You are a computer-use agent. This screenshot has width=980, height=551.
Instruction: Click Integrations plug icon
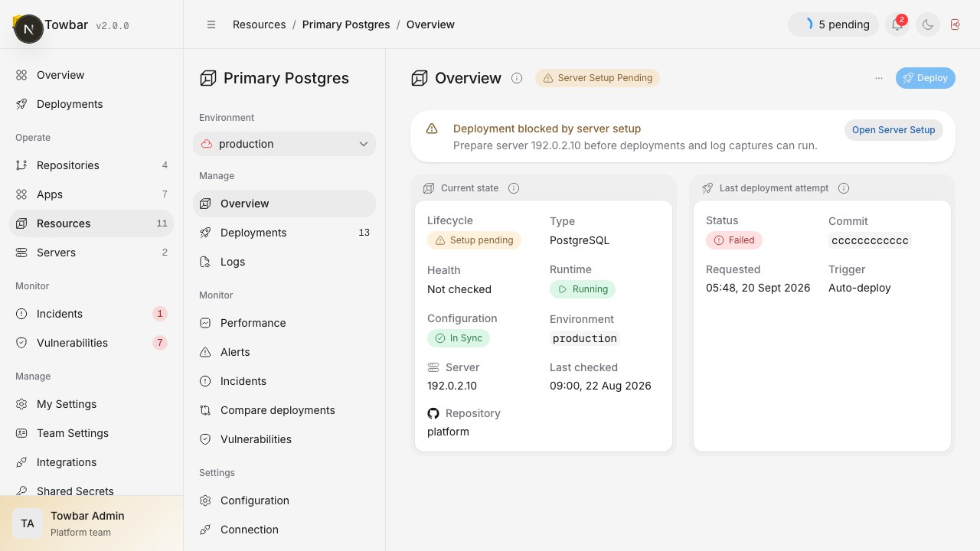[21, 462]
